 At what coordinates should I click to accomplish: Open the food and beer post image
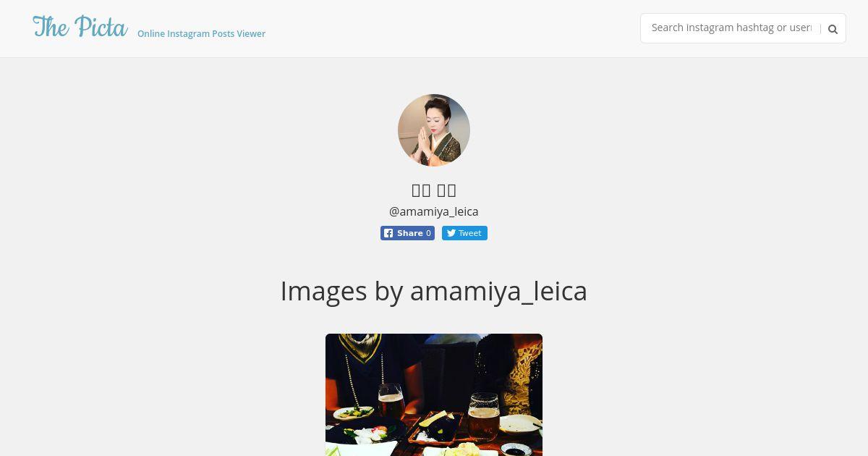tap(434, 394)
